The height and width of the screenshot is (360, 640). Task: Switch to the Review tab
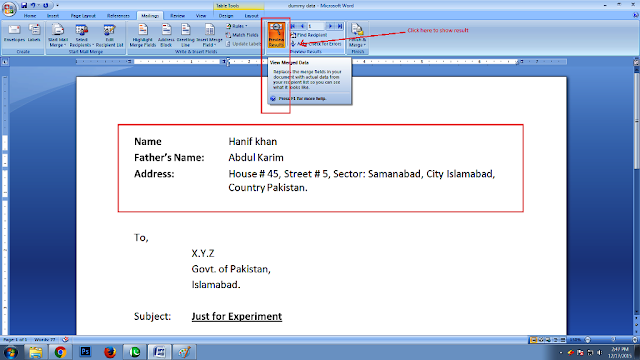[178, 16]
